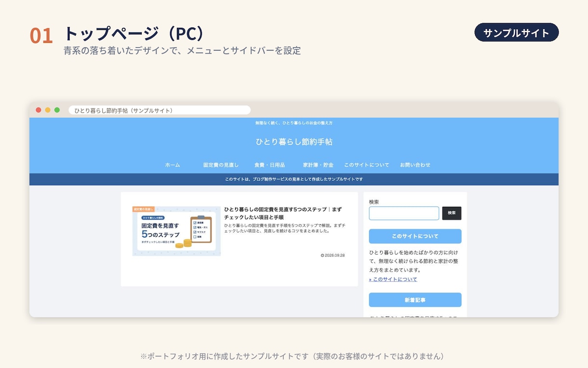Click the heading トップページ（PC）
588x368 pixels.
(134, 33)
